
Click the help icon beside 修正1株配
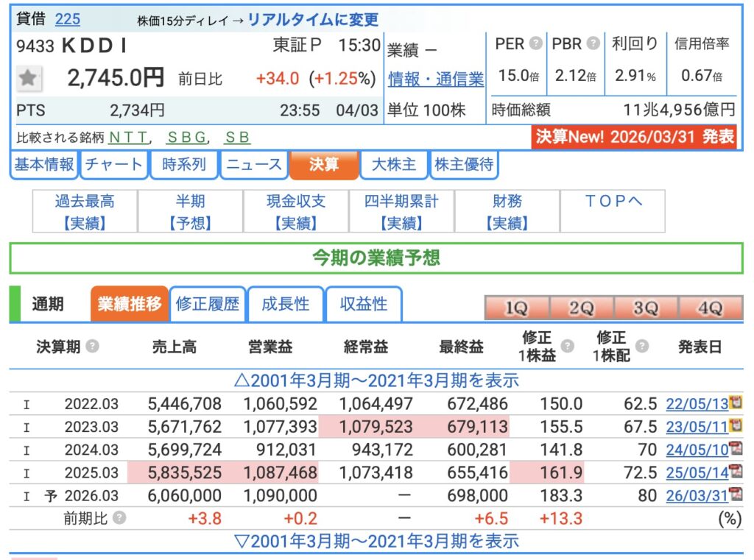tap(641, 347)
